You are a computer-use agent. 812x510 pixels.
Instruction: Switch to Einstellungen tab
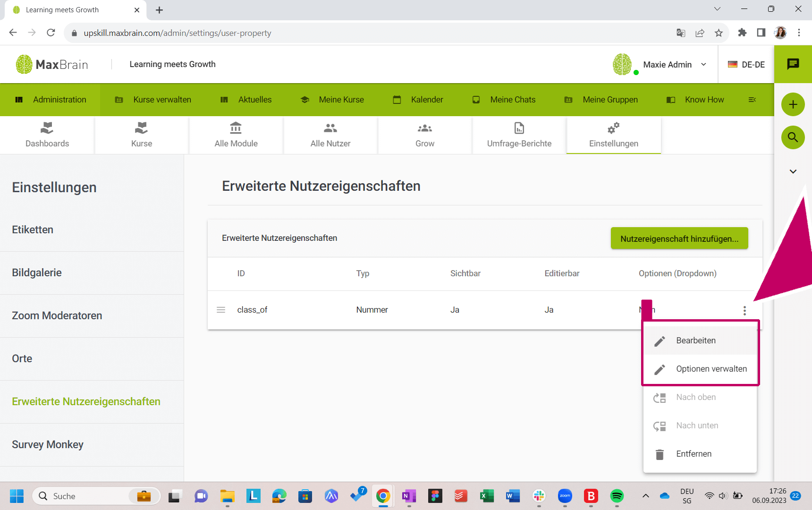[614, 135]
